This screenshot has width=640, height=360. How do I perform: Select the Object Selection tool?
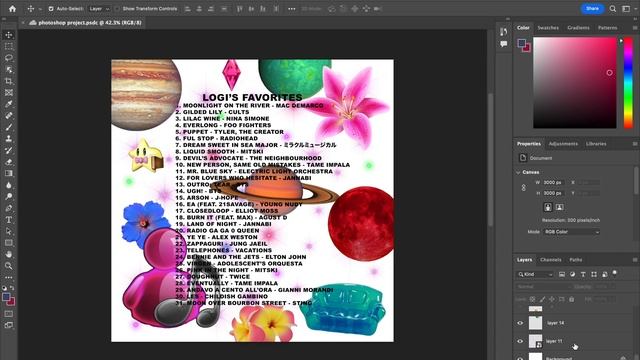tap(9, 70)
